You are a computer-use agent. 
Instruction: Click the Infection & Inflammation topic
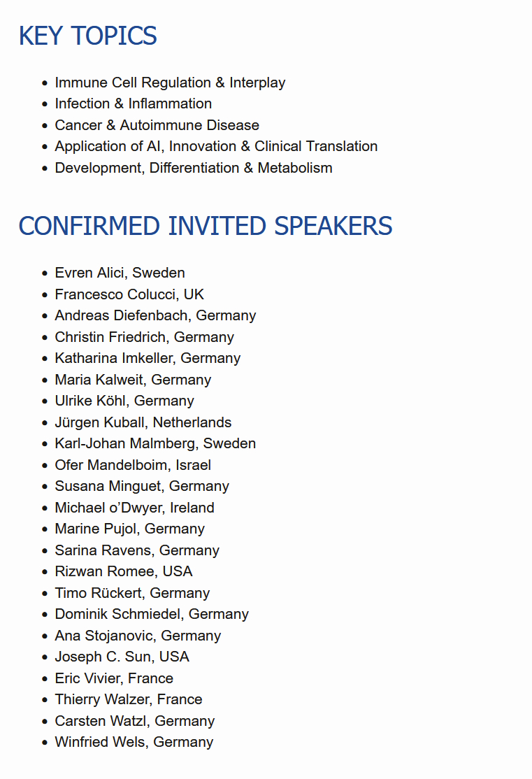pos(133,103)
